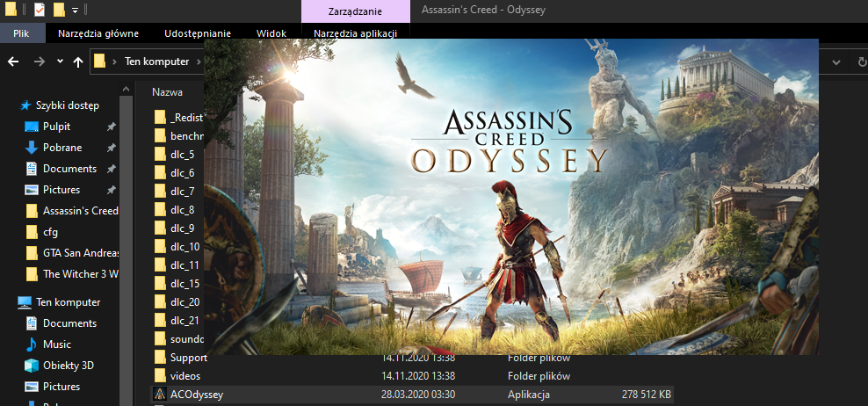Go forward with the right arrow
This screenshot has height=406, width=868.
[x=40, y=62]
